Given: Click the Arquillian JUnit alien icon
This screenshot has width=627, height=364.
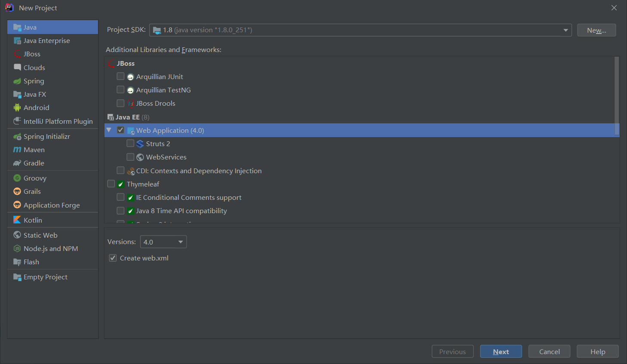Looking at the screenshot, I should 131,77.
